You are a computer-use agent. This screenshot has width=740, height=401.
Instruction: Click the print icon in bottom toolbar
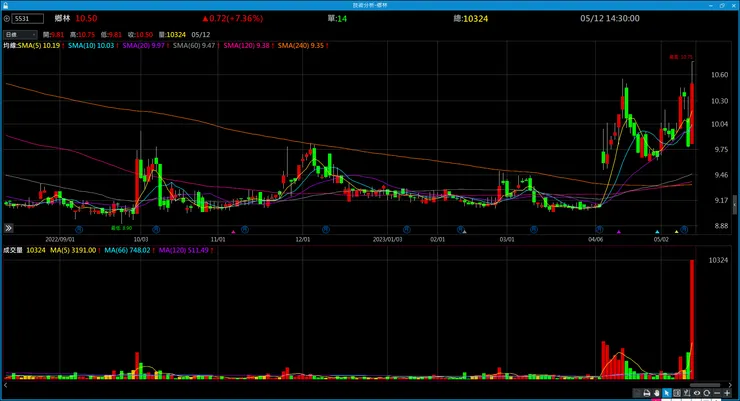click(x=647, y=393)
